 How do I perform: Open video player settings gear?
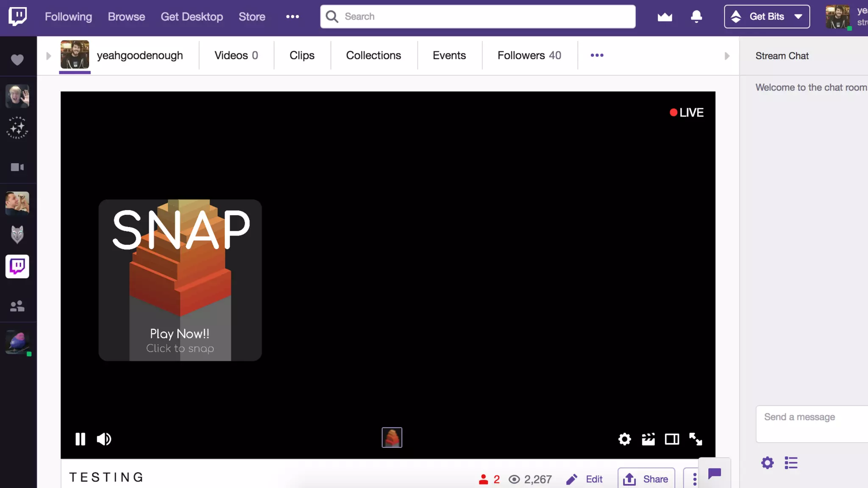pyautogui.click(x=624, y=439)
